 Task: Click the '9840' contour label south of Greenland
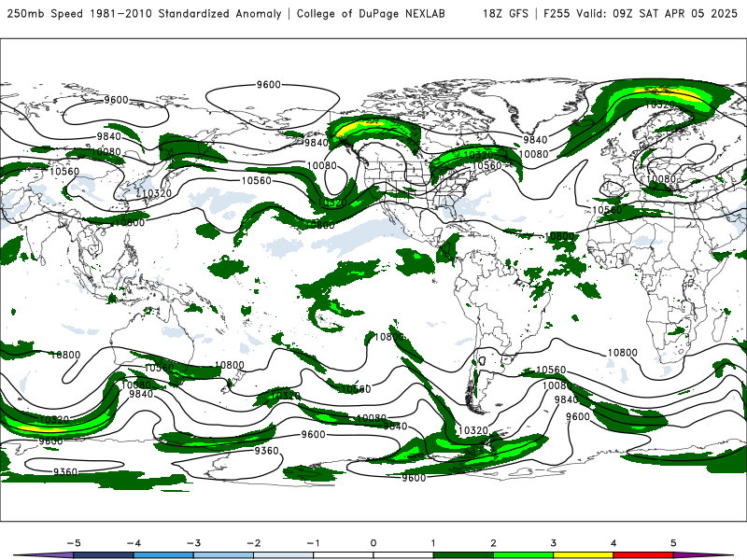point(535,139)
